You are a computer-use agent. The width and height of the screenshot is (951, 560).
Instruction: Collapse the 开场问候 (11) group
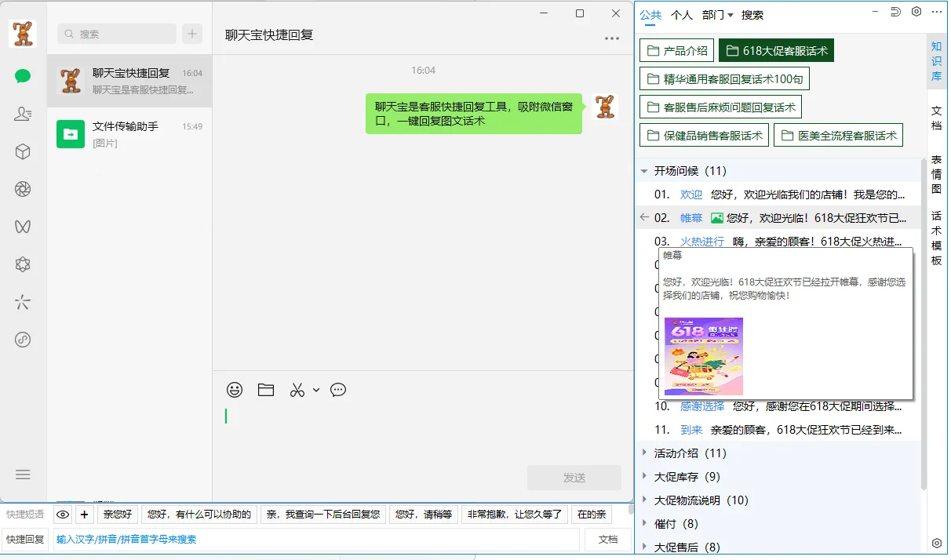click(x=644, y=171)
